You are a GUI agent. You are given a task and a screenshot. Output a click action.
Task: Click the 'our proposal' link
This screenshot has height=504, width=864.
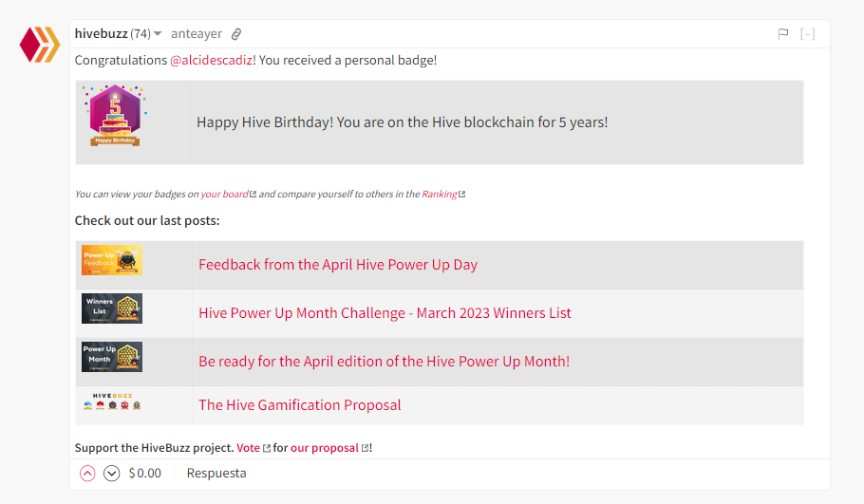tap(325, 448)
